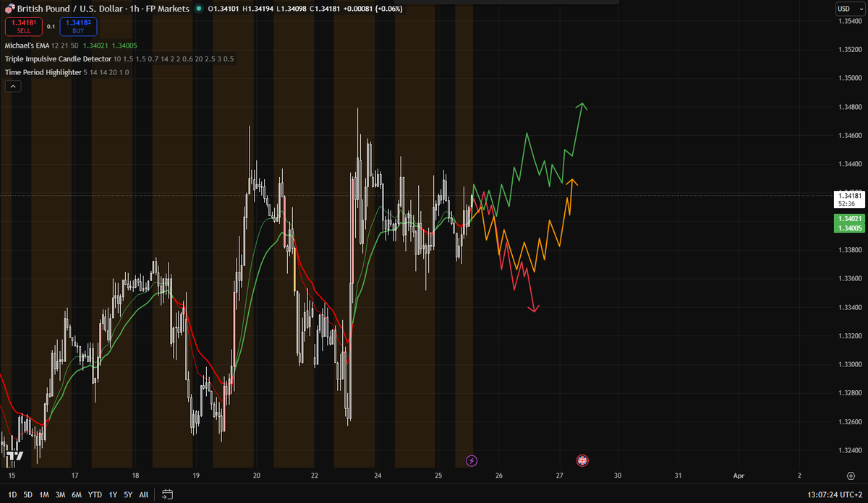The height and width of the screenshot is (503, 868).
Task: Click the BUY 1.34182 button
Action: (x=78, y=27)
